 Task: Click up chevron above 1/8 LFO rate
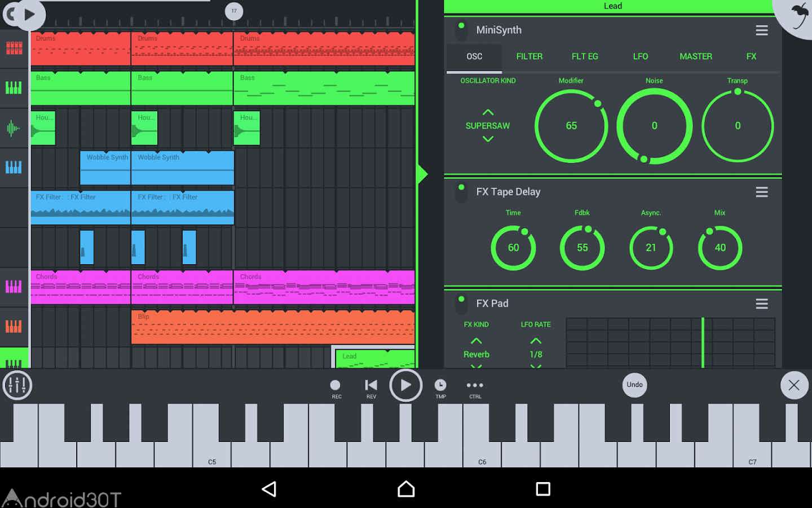click(536, 341)
